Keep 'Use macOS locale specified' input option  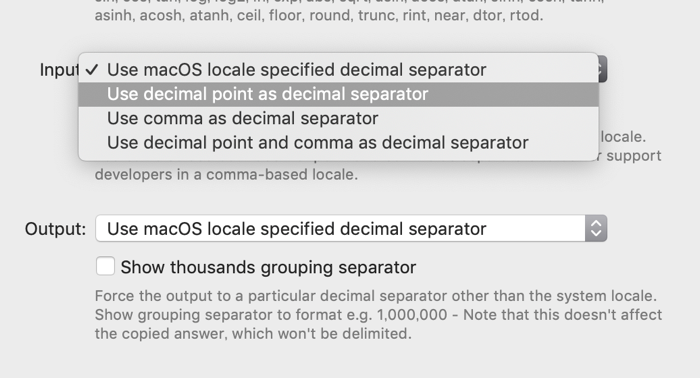click(338, 70)
